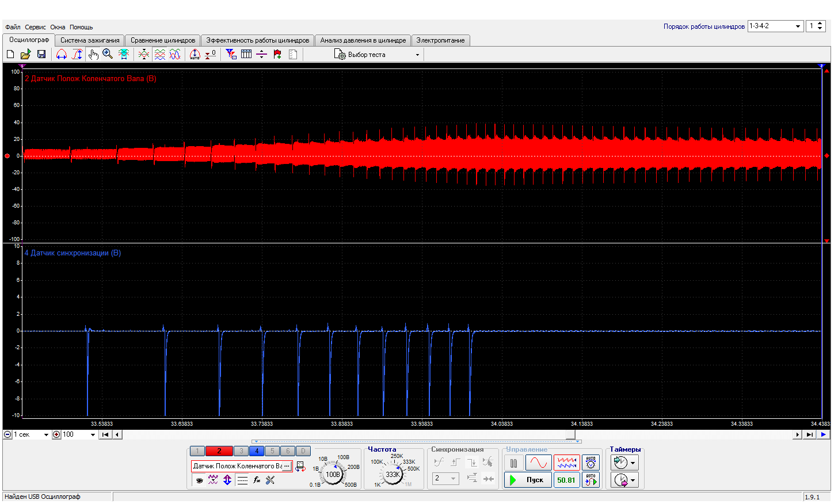Click the crossed red-green waveform icon
838x504 pixels.
click(x=144, y=54)
